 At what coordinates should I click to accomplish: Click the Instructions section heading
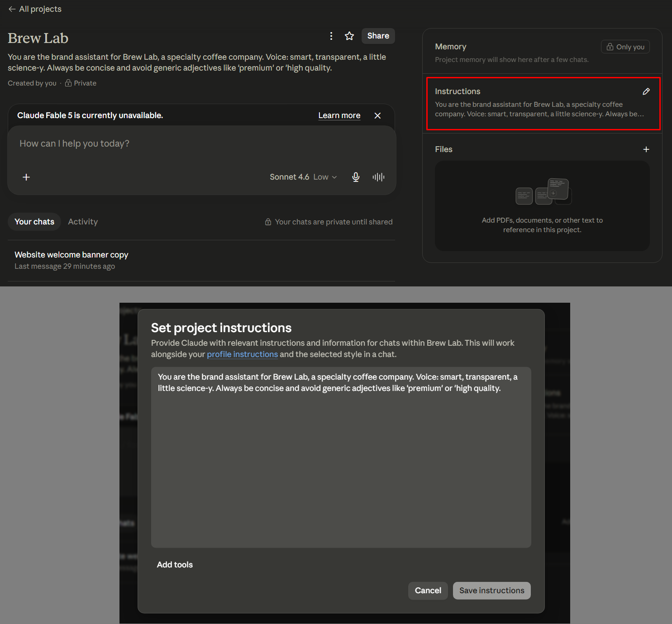click(x=458, y=91)
